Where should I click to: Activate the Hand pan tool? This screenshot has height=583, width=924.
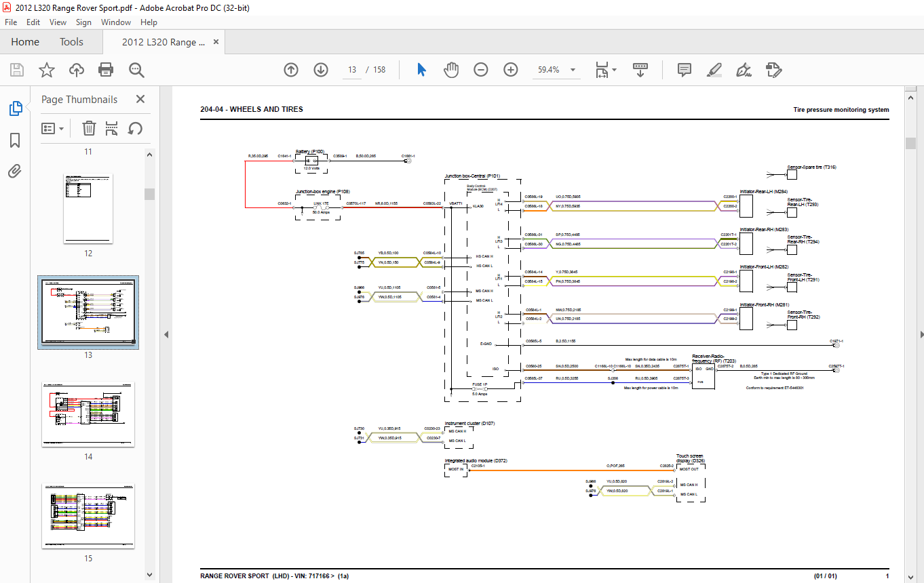pyautogui.click(x=451, y=70)
